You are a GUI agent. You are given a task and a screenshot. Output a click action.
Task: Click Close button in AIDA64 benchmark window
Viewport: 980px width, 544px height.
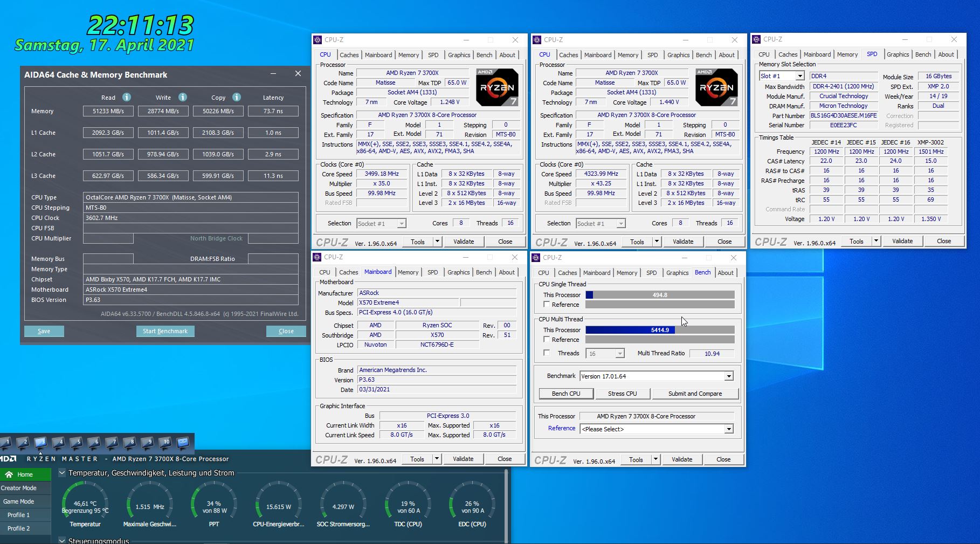[x=286, y=331]
